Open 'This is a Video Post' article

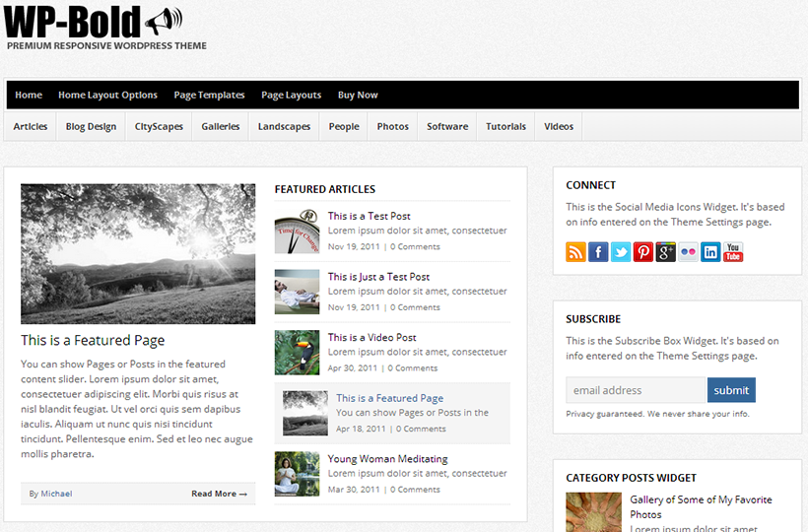click(x=372, y=337)
